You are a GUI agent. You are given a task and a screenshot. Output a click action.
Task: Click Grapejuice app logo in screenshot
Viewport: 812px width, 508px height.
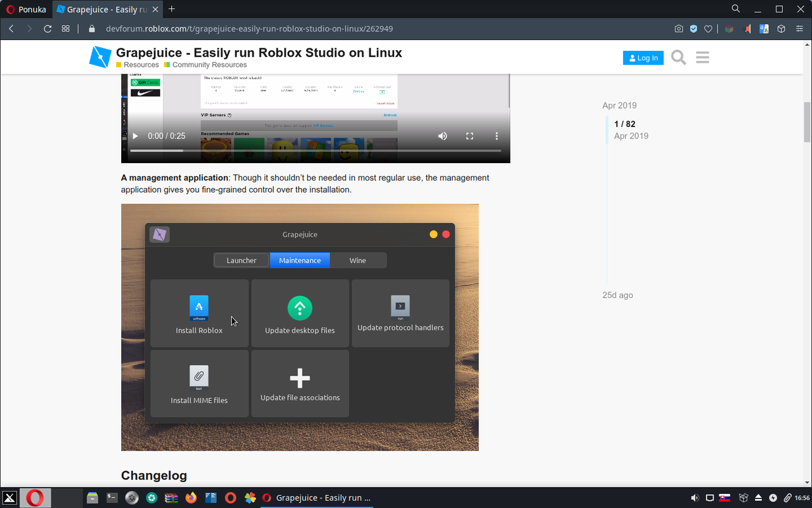click(x=159, y=234)
